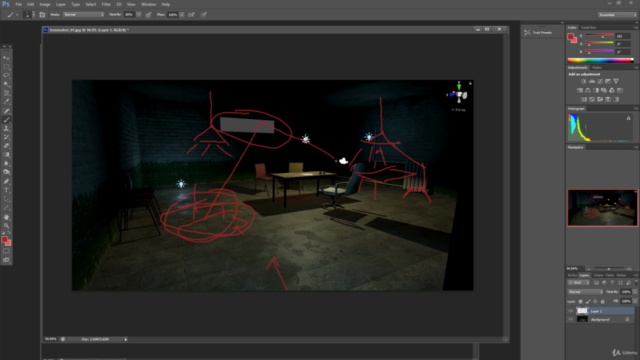Image resolution: width=640 pixels, height=360 pixels.
Task: Hide the Background layer eye icon
Action: 571,320
